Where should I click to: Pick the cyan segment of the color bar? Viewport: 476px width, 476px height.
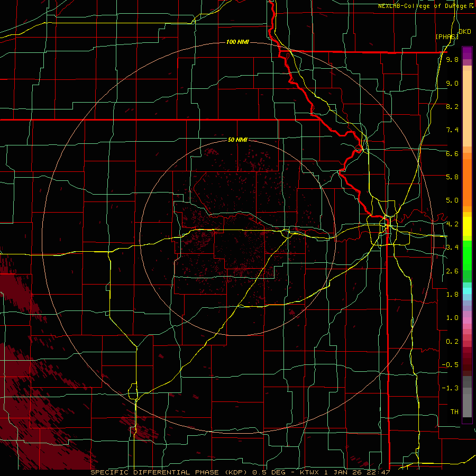[467, 291]
